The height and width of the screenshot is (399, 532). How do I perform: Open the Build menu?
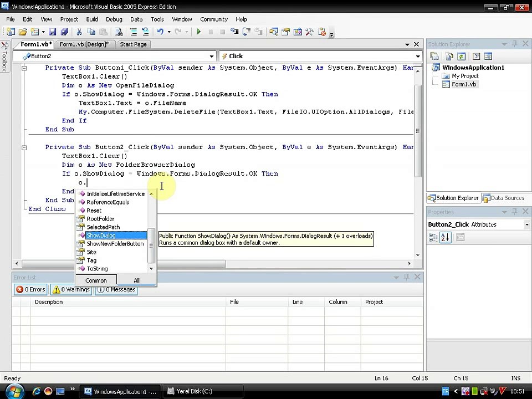[92, 19]
